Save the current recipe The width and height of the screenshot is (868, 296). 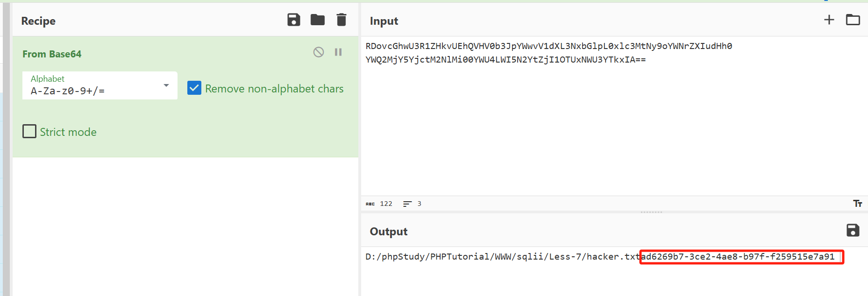coord(293,20)
